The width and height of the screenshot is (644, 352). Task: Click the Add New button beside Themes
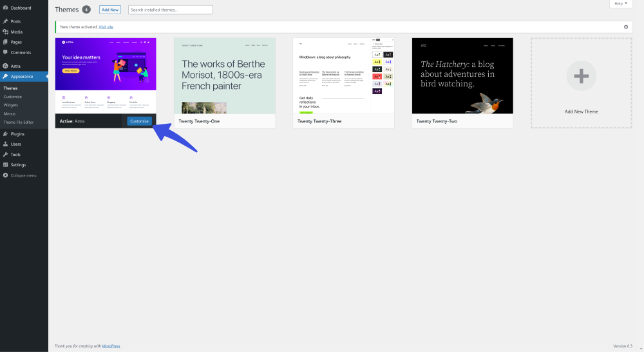(110, 10)
